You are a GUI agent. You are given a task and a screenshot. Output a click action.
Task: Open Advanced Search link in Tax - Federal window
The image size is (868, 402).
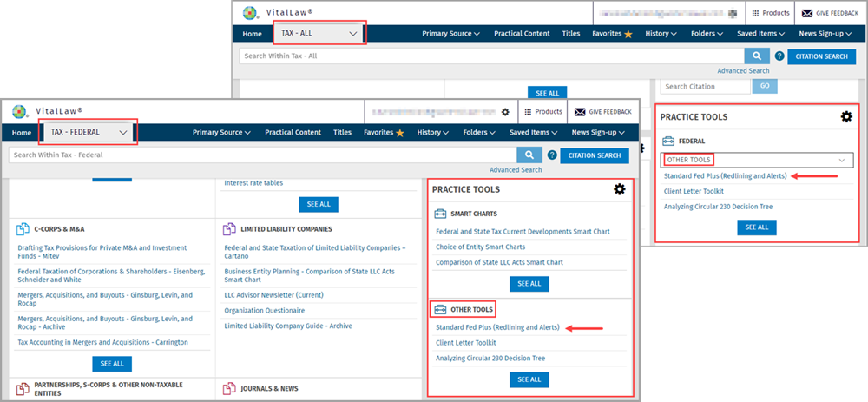pos(516,170)
